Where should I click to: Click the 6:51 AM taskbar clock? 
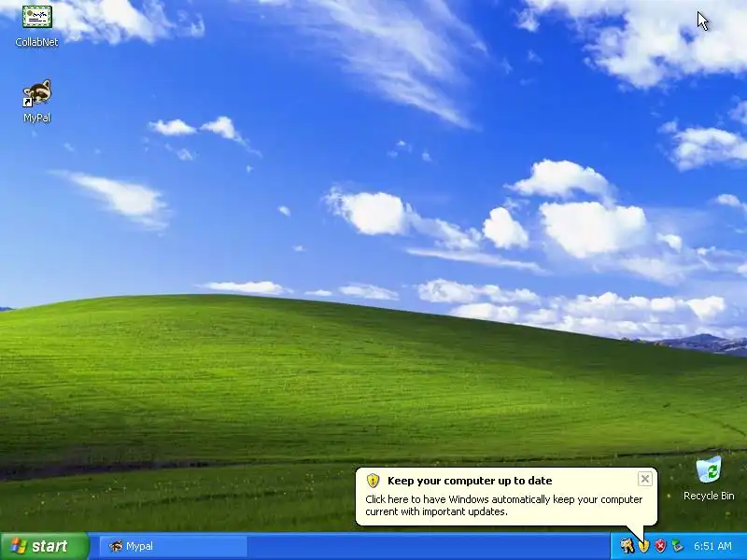[x=712, y=546]
